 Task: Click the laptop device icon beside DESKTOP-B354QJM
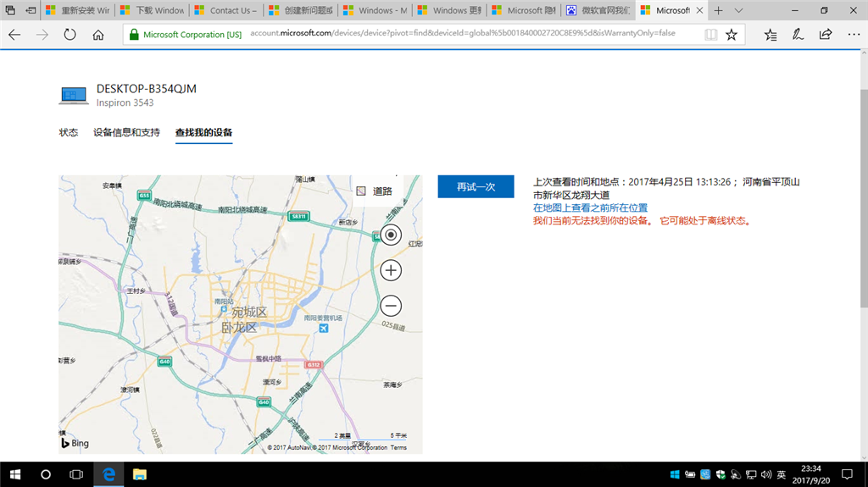point(74,95)
